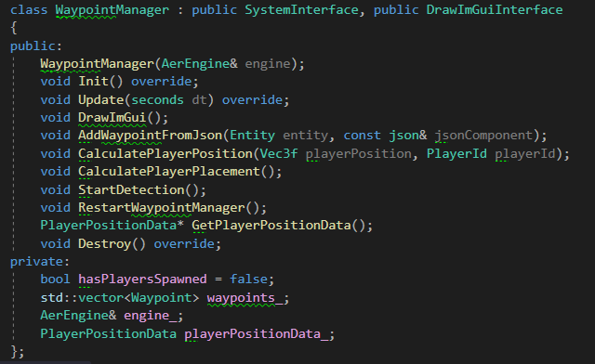
Task: Click the PlayerId type name
Action: (456, 153)
